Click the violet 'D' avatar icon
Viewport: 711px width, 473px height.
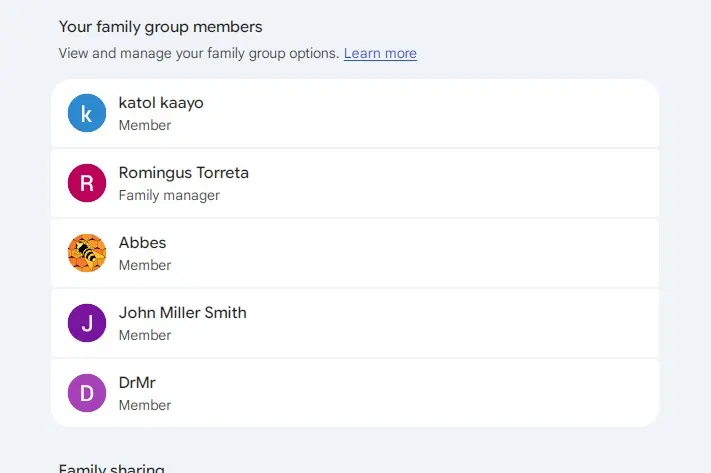(x=87, y=393)
